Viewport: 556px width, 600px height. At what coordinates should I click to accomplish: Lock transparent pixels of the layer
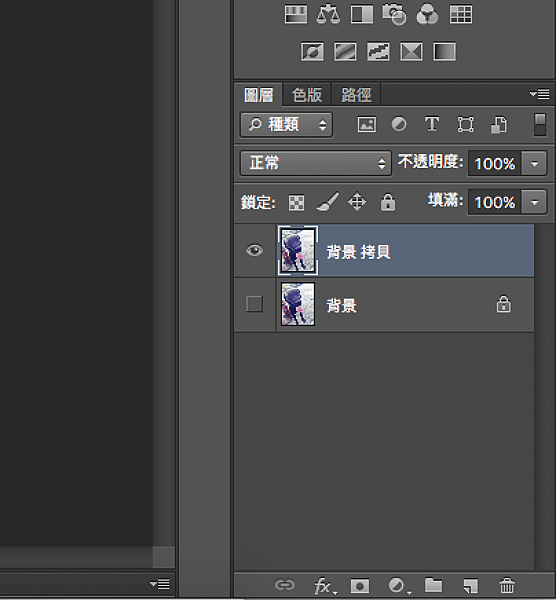click(x=297, y=202)
